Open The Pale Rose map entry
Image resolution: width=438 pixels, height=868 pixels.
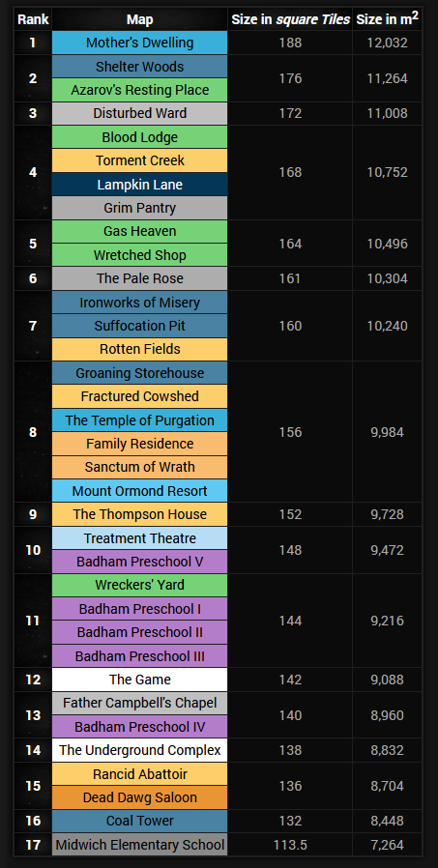139,278
